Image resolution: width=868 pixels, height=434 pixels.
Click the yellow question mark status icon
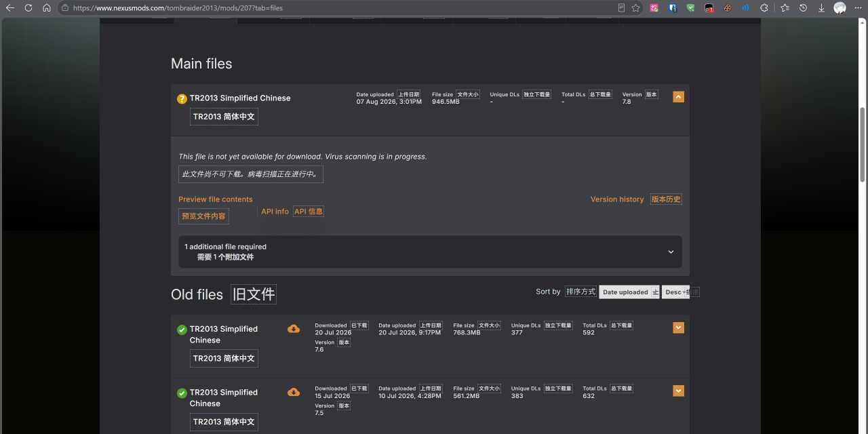point(182,99)
